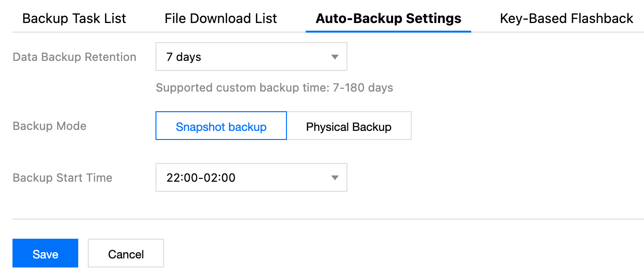This screenshot has height=279, width=644.
Task: Click the arrow beside 22:00-02:00
Action: pos(335,178)
